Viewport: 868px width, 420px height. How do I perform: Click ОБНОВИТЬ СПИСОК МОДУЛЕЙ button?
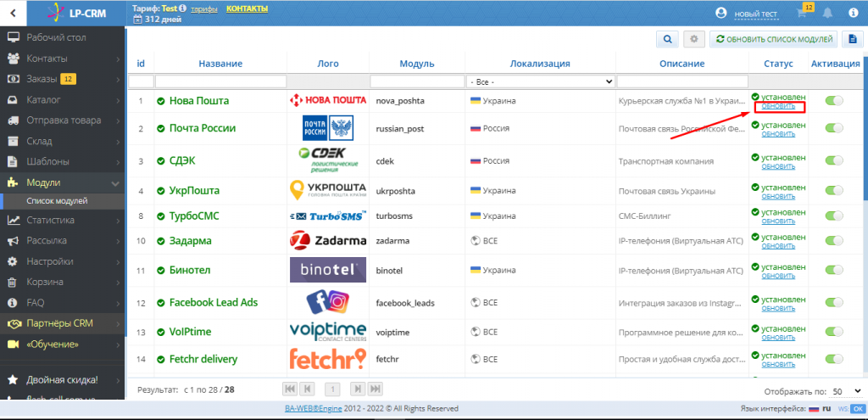(774, 39)
